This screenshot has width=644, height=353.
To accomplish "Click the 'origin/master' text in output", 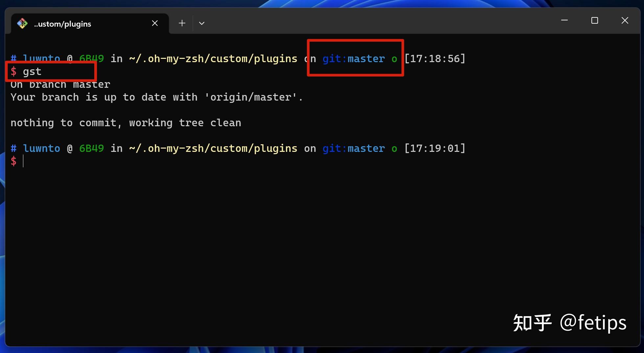I will (x=251, y=97).
